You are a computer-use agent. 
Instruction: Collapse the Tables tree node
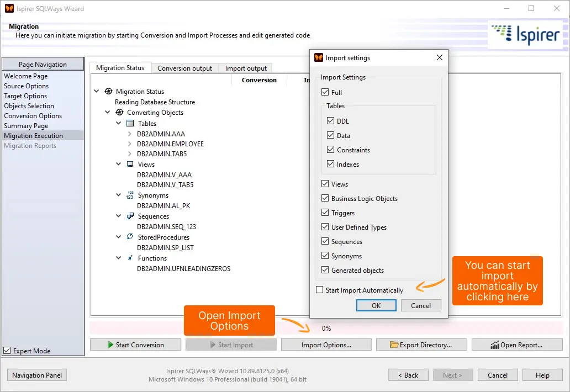pyautogui.click(x=119, y=123)
